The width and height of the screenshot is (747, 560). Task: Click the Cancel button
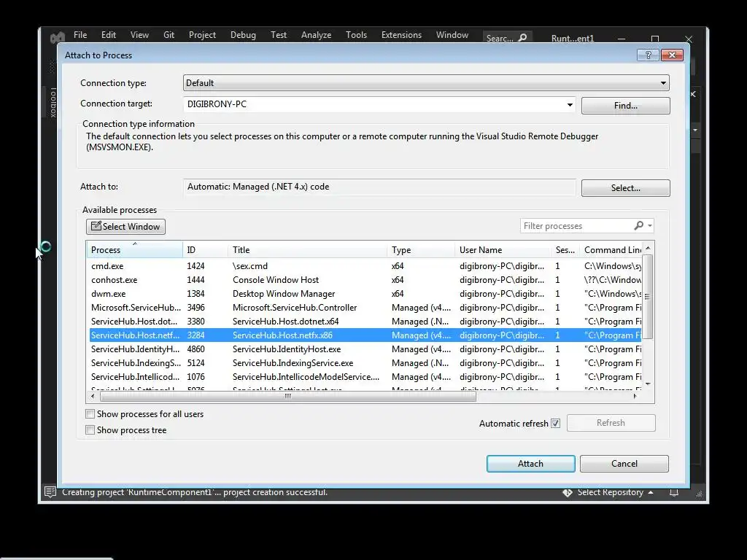pos(624,464)
